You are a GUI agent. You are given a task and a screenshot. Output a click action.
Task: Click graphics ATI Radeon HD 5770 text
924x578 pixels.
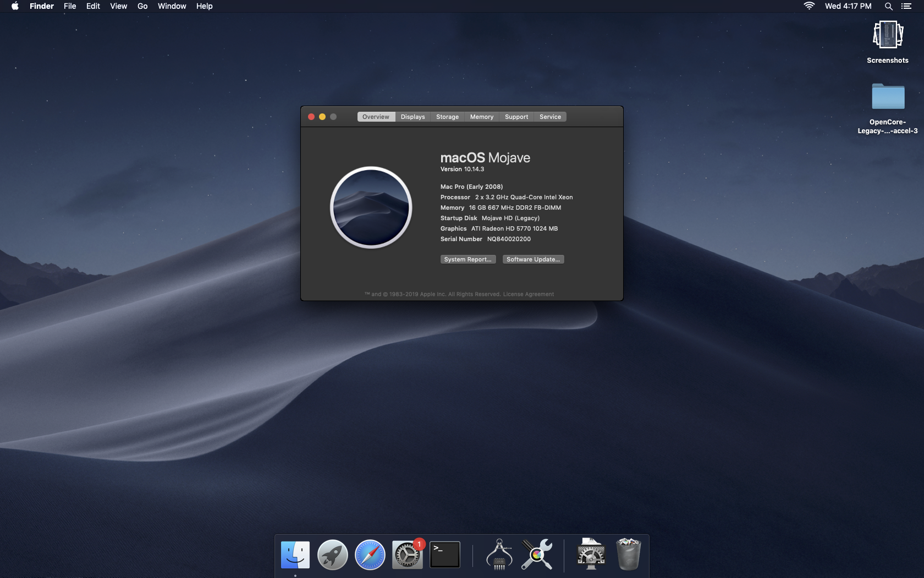pos(514,228)
